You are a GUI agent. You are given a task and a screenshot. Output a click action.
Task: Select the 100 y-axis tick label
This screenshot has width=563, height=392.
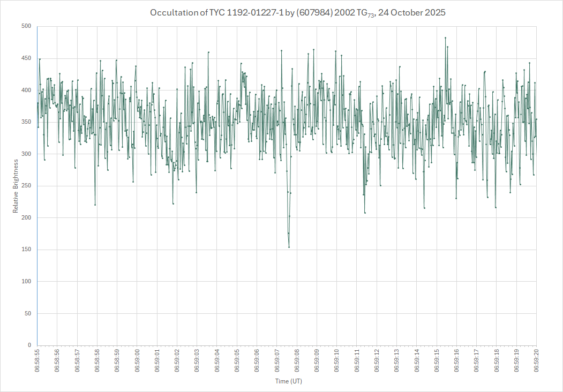pyautogui.click(x=26, y=282)
